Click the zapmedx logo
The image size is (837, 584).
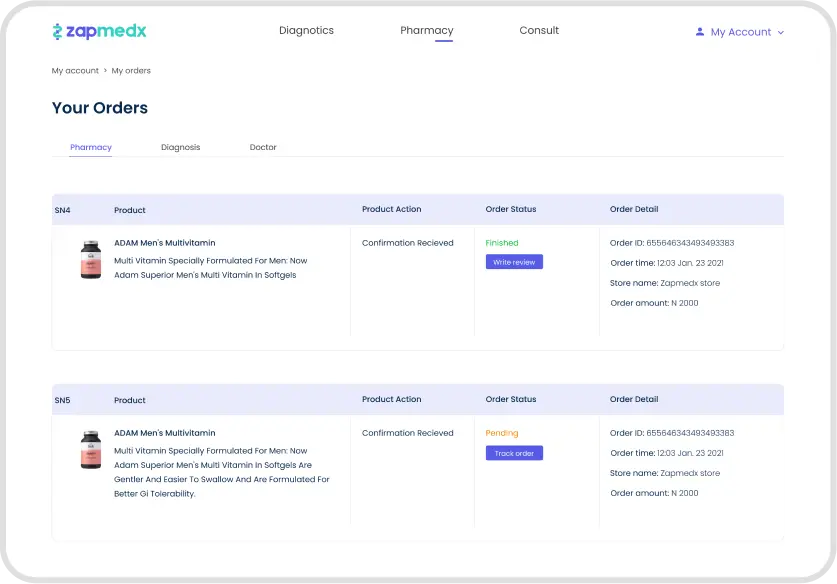point(99,31)
